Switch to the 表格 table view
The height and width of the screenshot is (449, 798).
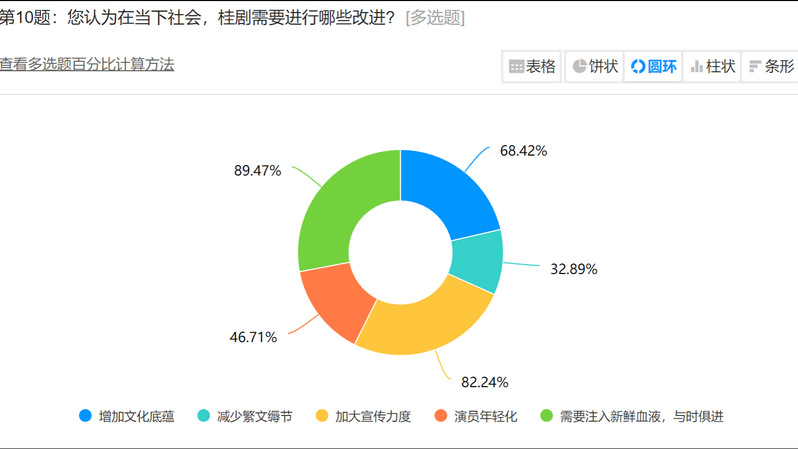click(531, 66)
